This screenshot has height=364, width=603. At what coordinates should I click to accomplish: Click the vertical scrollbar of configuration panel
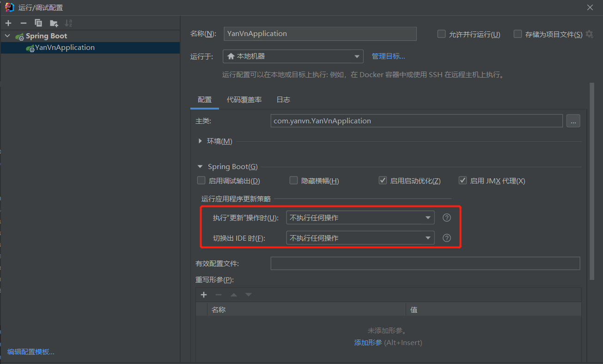(x=592, y=181)
